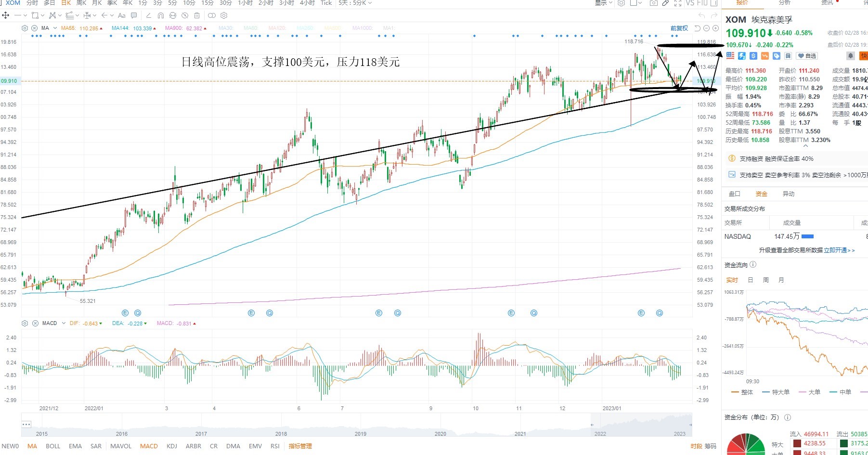Open the 分析 analysis tab
Viewport: 868px width, 455px height.
785,3
